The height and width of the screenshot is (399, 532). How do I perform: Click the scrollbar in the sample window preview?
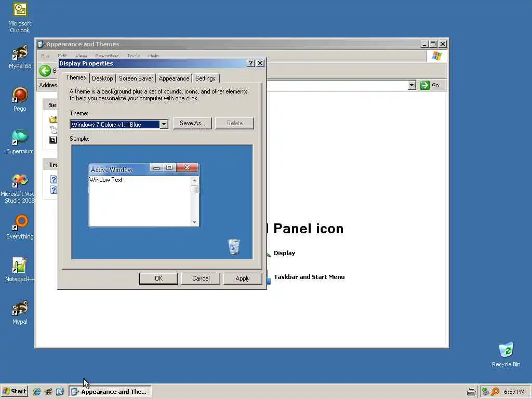(194, 201)
